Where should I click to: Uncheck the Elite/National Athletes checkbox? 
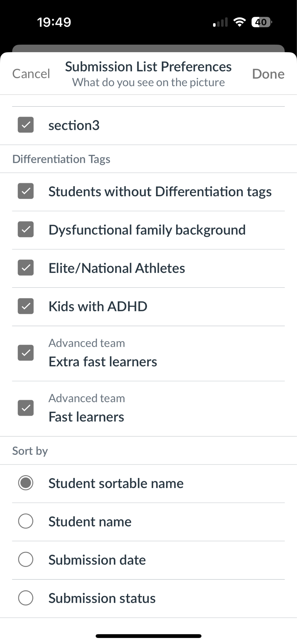coord(26,268)
